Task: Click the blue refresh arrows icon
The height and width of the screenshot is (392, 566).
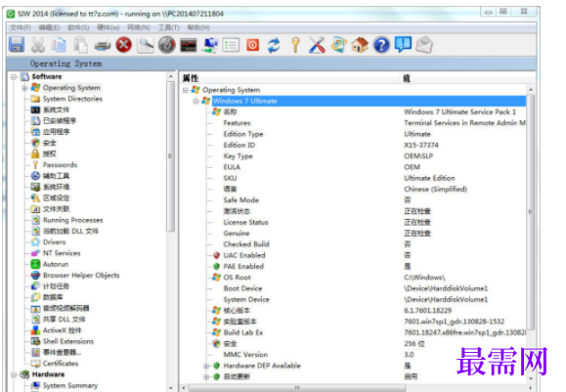Action: [274, 46]
